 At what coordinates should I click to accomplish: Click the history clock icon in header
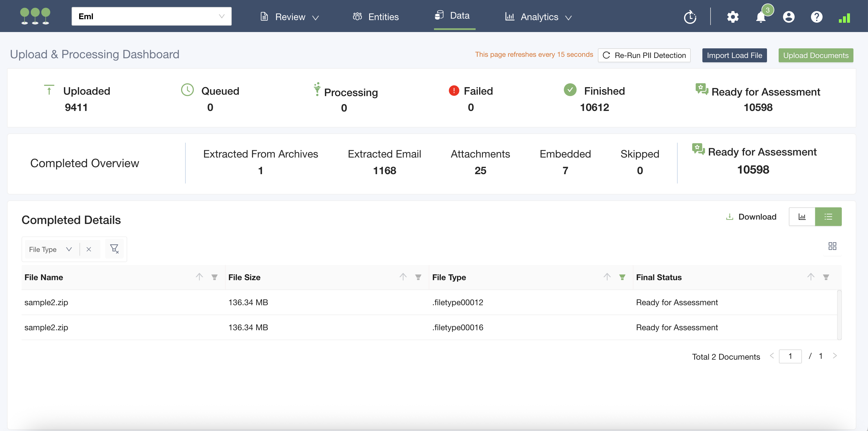(690, 17)
